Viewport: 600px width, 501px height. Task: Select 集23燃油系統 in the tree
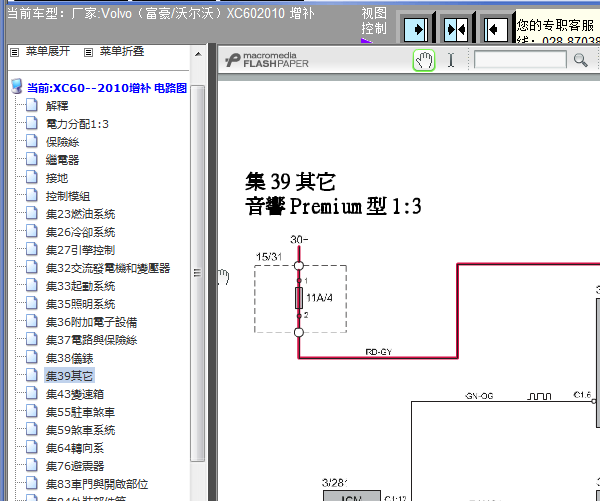coord(80,214)
